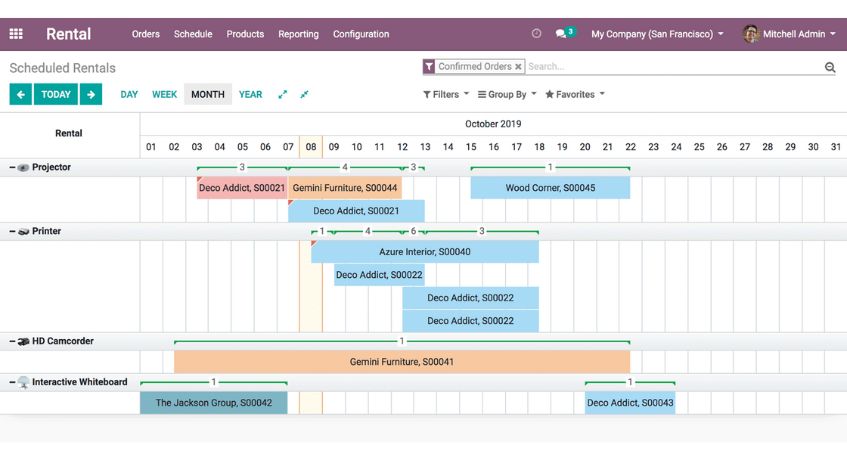The width and height of the screenshot is (847, 460).
Task: Click the search magnifier icon
Action: point(829,68)
